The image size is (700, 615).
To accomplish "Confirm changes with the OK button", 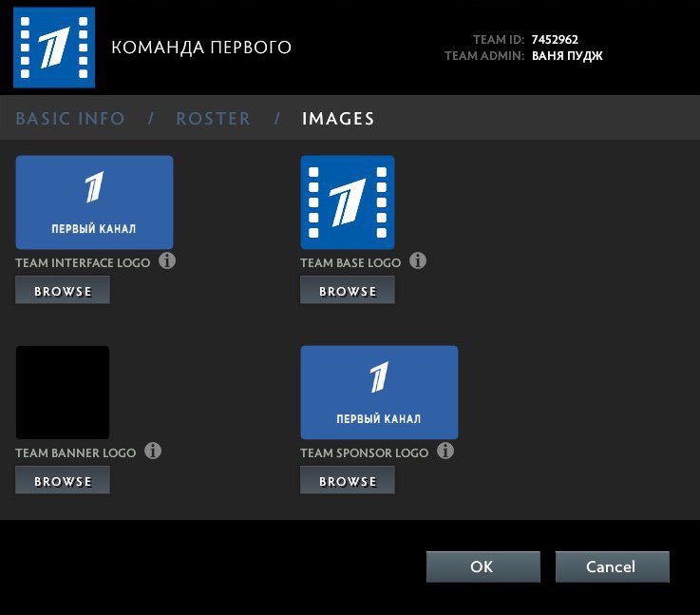I will (x=483, y=567).
